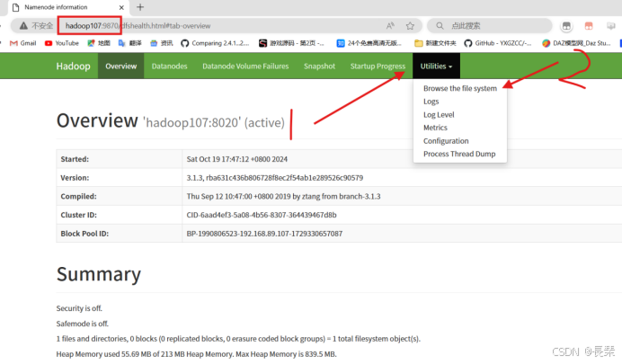Click the Version value 3.1.3 hash
The image size is (622, 364).
click(x=274, y=178)
